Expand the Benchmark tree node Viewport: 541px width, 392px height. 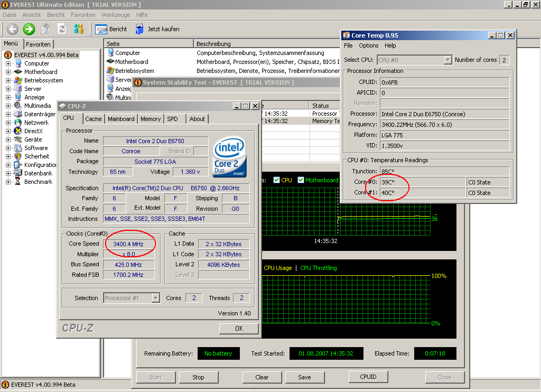pyautogui.click(x=8, y=182)
